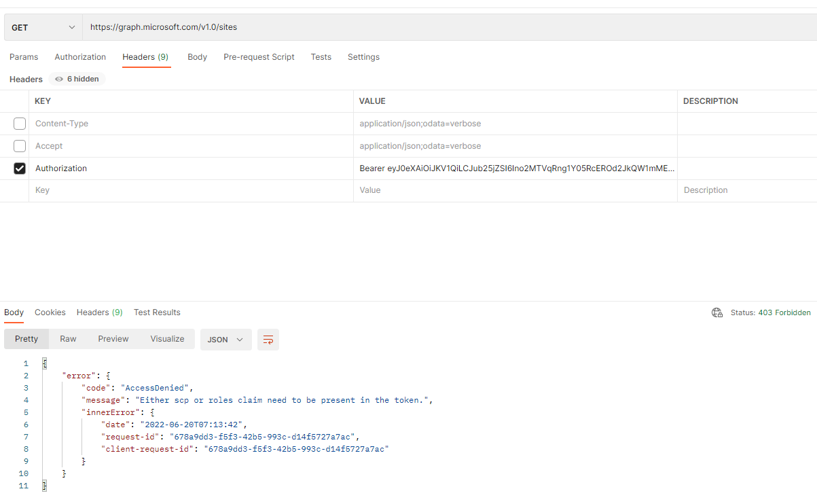This screenshot has height=504, width=817.
Task: Switch response view to Raw mode
Action: [x=67, y=338]
